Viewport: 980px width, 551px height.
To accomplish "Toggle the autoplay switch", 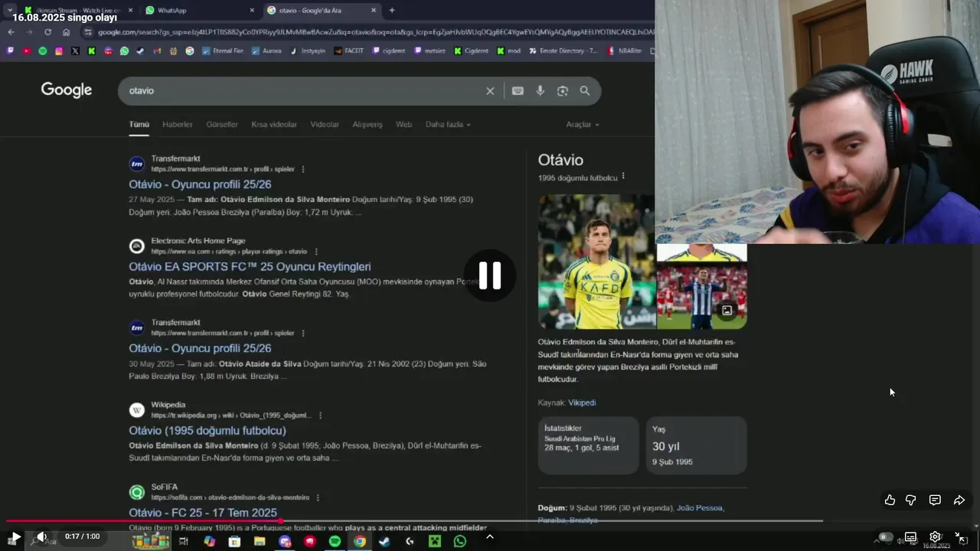I will (886, 537).
